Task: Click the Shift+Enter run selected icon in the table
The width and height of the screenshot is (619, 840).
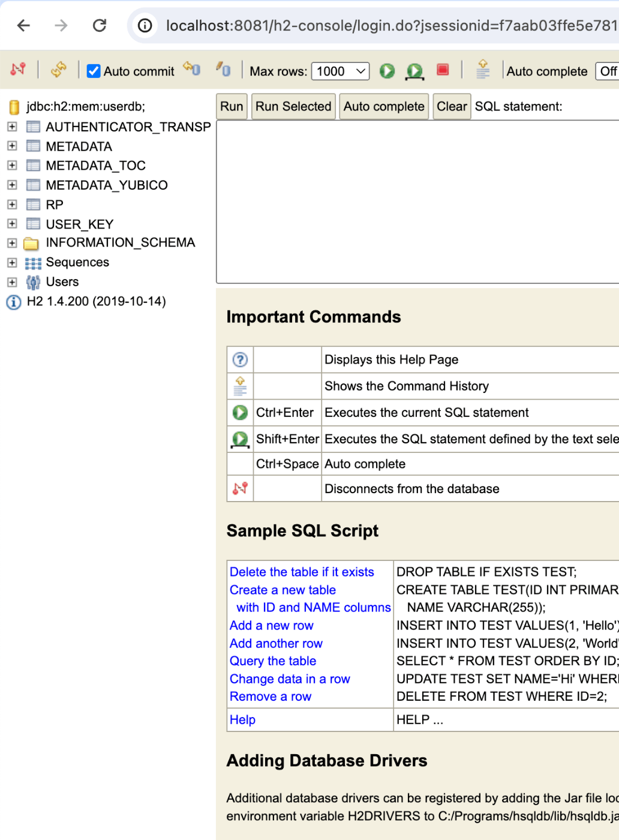Action: pos(240,439)
